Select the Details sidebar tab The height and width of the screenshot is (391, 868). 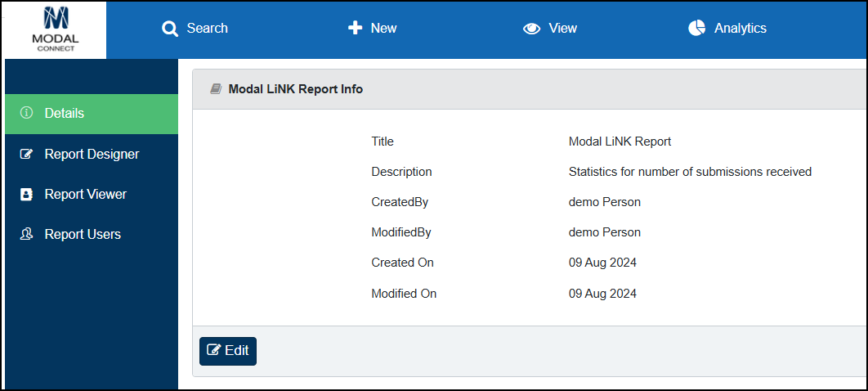pyautogui.click(x=92, y=114)
